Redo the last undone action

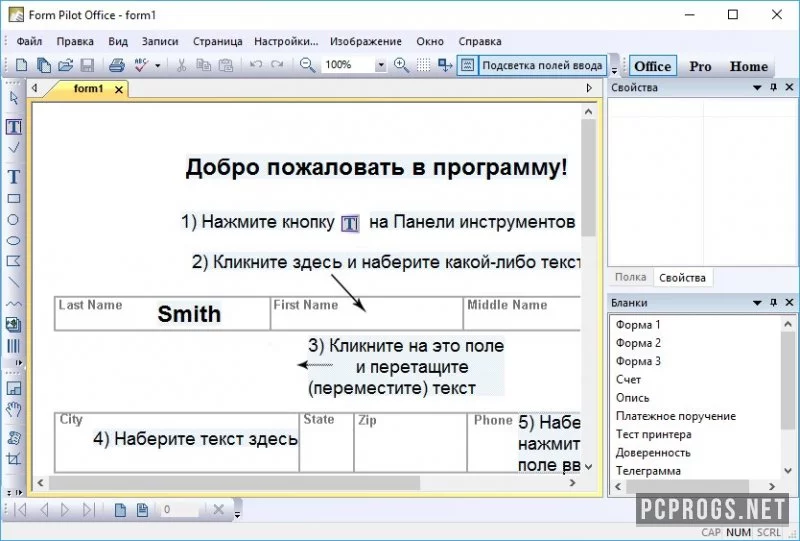[277, 65]
